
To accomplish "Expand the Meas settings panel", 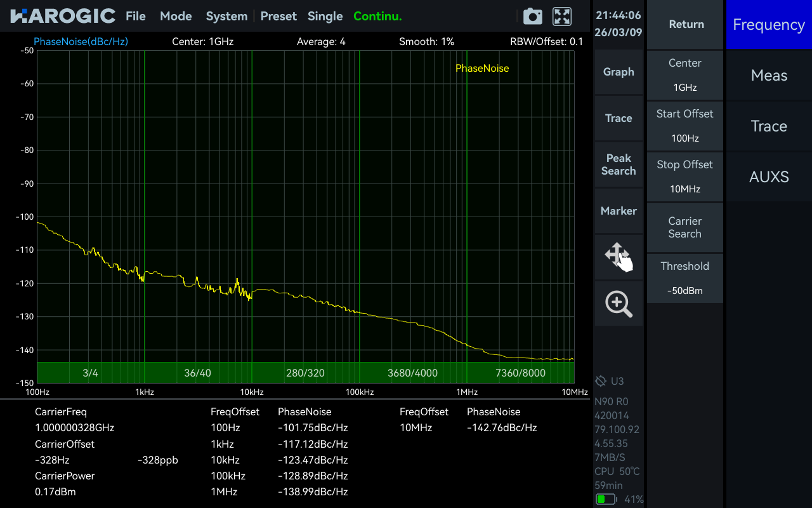I will click(x=769, y=75).
